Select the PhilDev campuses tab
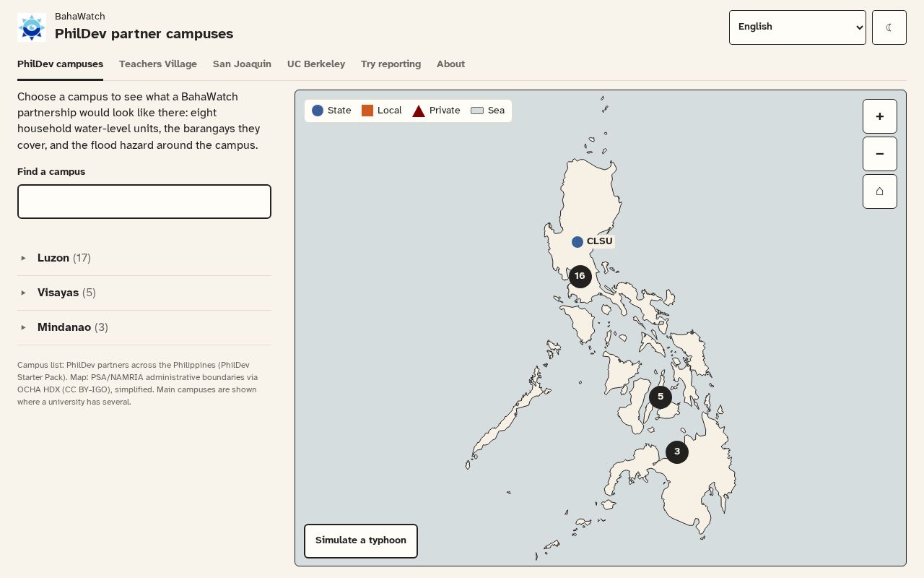This screenshot has height=578, width=924. click(60, 64)
